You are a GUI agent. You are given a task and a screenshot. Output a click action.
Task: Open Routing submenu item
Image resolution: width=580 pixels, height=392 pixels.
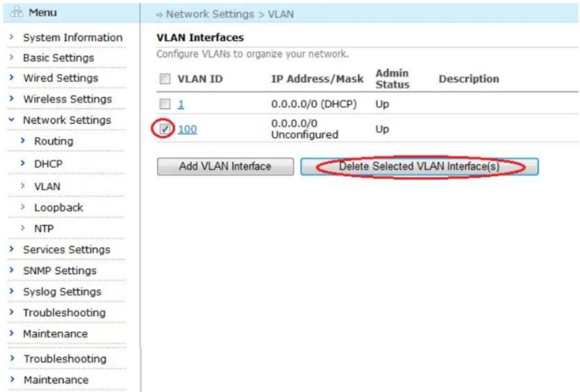(x=53, y=141)
